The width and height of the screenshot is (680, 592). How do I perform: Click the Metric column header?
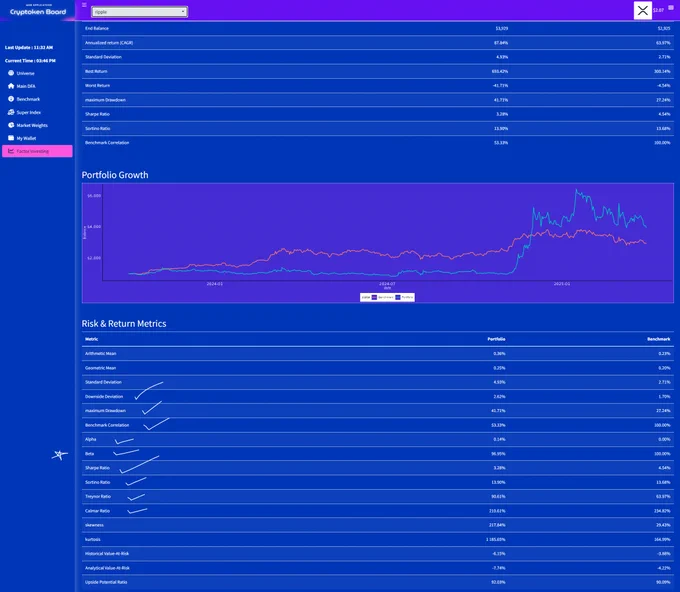92,339
